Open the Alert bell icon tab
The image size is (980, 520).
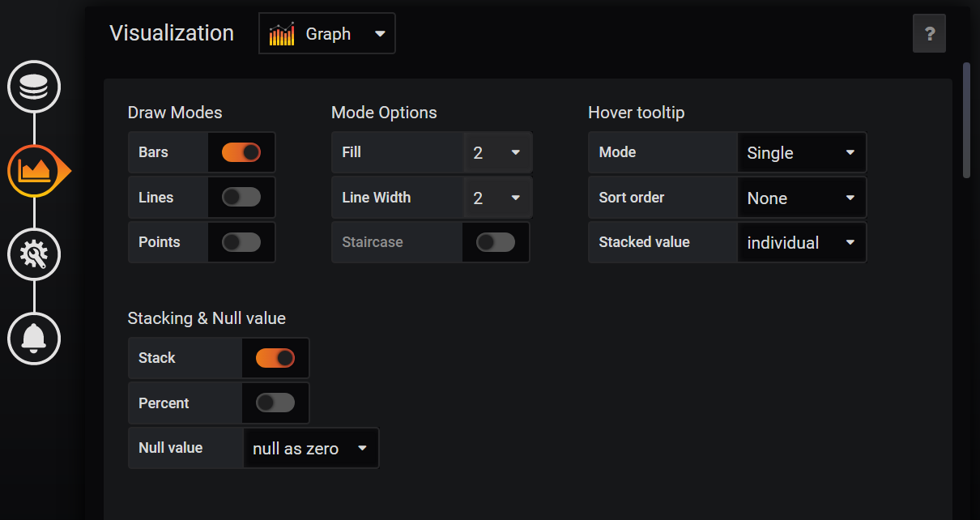point(34,338)
